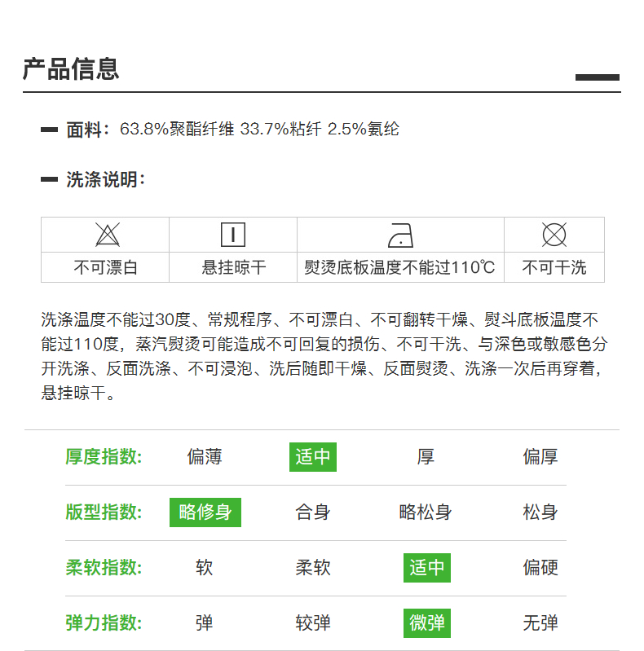The image size is (644, 651).
Task: Click the dash bullet before 洗涤说明
Action: [50, 180]
